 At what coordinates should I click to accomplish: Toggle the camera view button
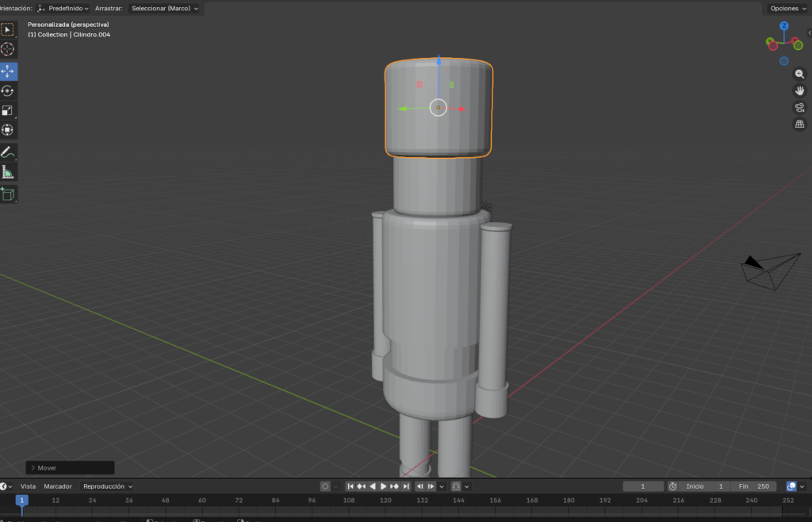point(799,107)
